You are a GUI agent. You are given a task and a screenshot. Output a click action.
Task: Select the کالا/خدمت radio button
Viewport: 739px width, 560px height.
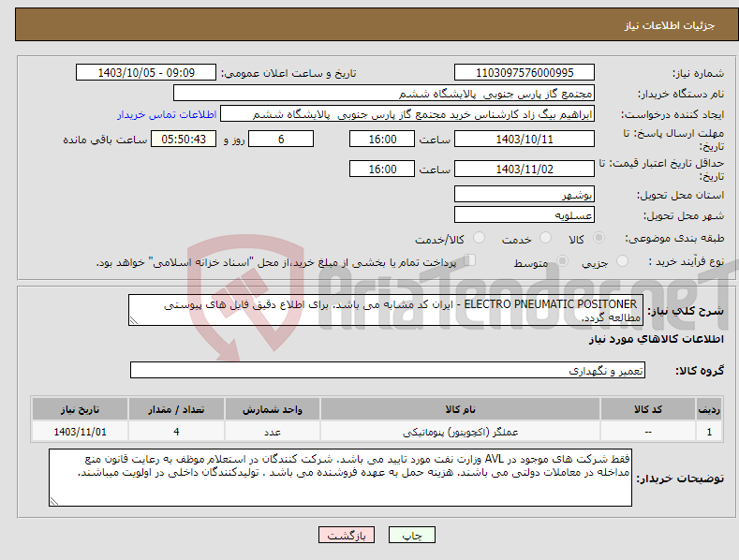[479, 238]
